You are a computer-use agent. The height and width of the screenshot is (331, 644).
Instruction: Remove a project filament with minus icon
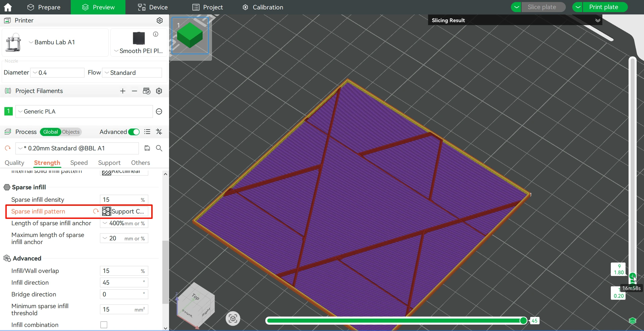pos(135,91)
